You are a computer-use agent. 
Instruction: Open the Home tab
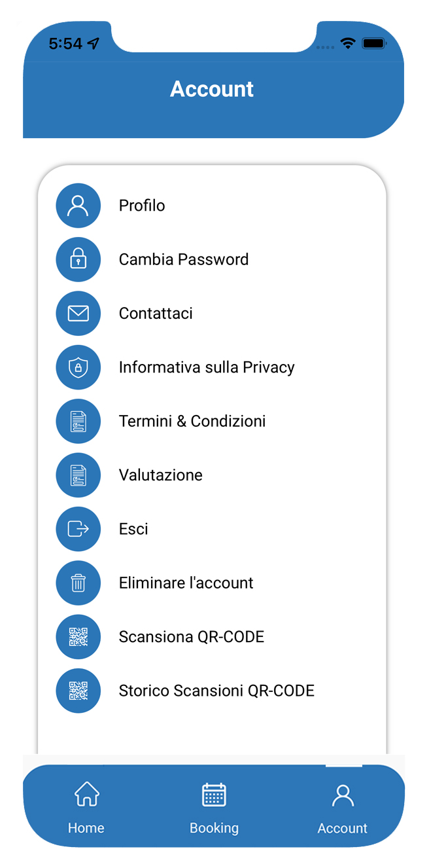[x=86, y=808]
